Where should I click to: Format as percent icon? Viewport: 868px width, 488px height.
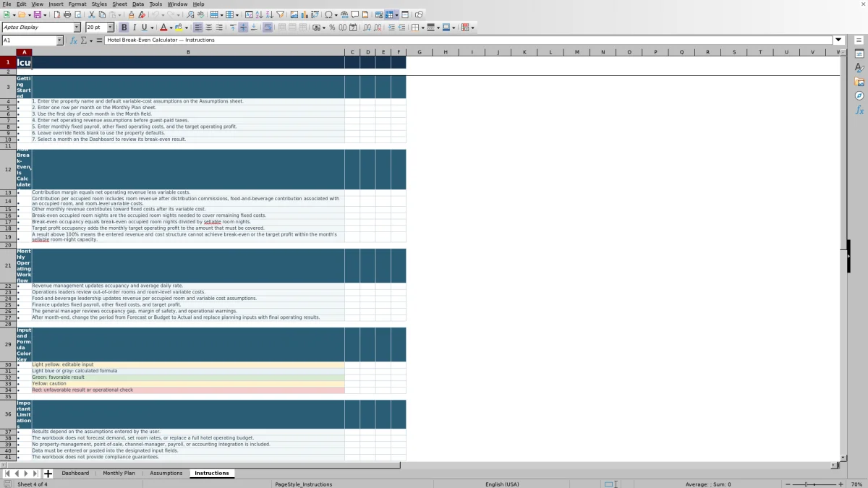tap(332, 27)
